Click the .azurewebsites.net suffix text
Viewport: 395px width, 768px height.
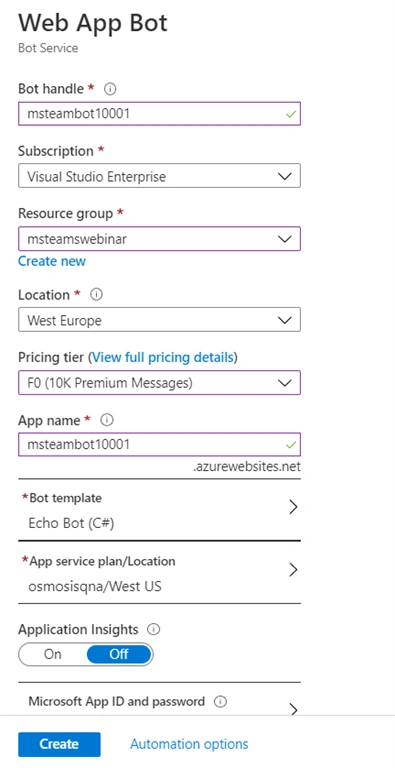point(247,467)
